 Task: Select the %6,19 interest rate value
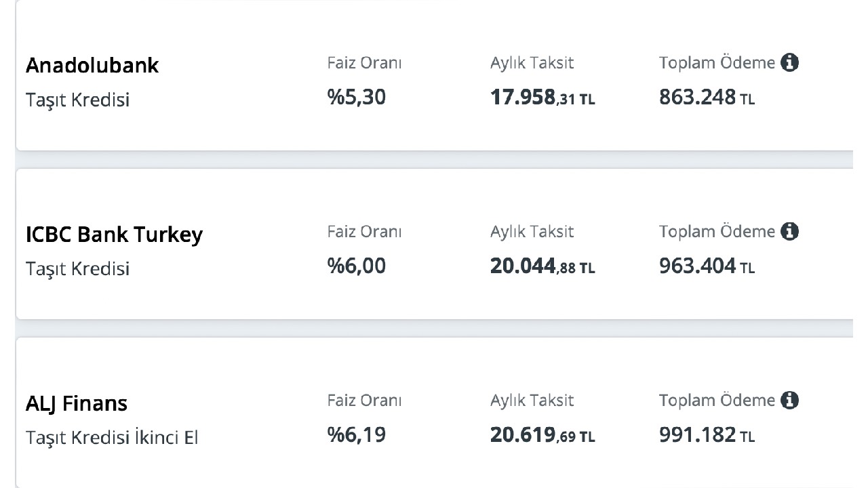tap(357, 435)
